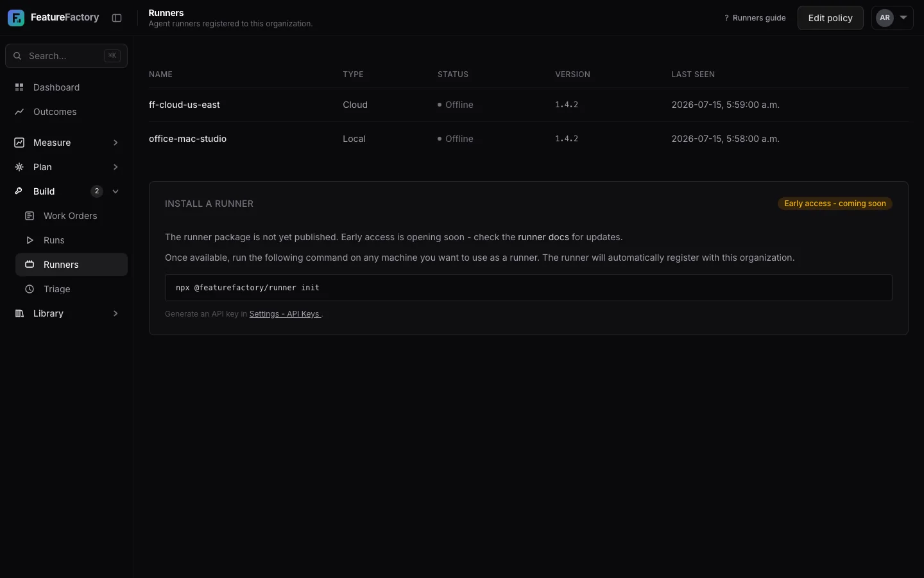Click the question mark help icon

[726, 18]
